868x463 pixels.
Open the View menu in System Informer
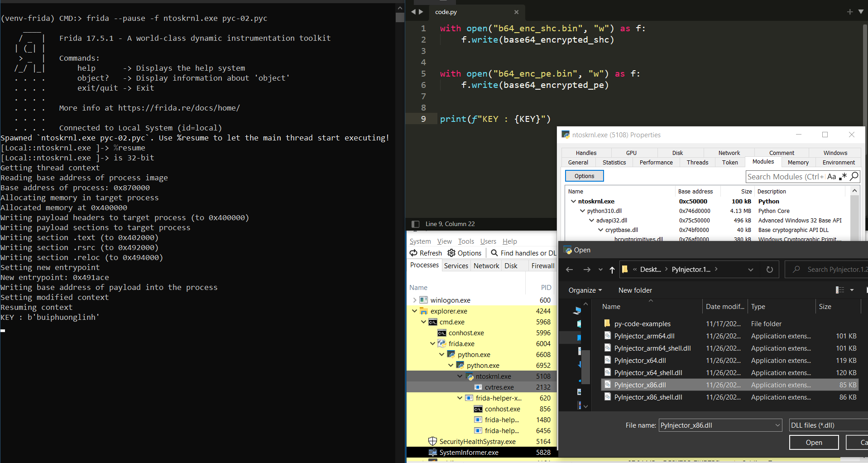coord(444,241)
